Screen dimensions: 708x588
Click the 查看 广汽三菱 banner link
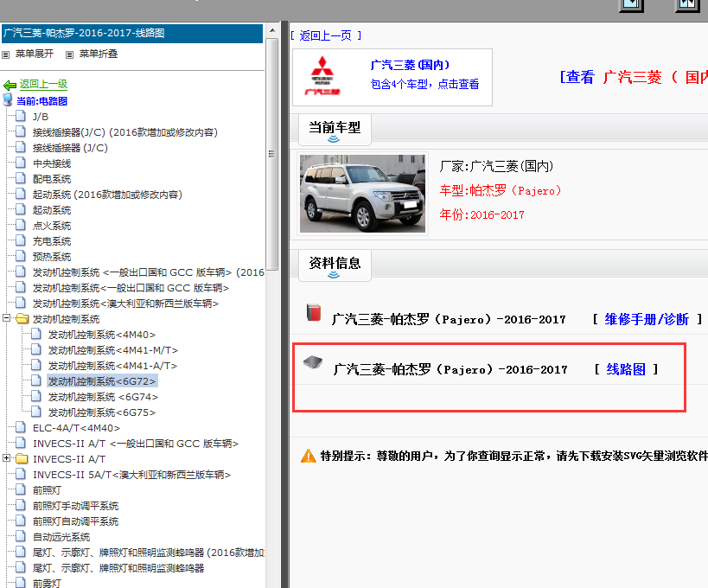[x=633, y=77]
